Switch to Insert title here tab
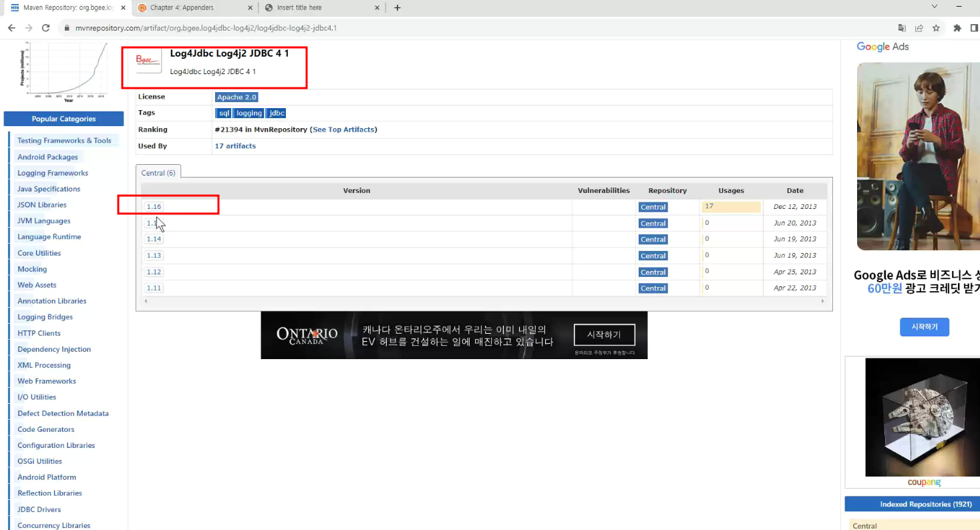The image size is (980, 530). point(321,8)
